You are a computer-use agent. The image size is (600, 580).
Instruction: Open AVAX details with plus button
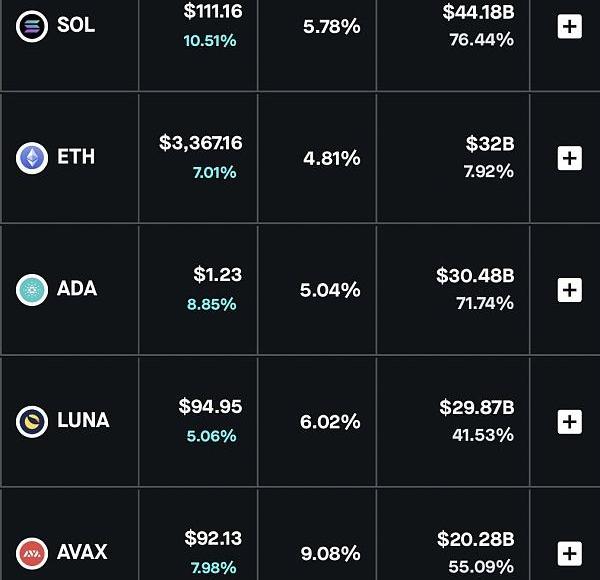(x=569, y=552)
